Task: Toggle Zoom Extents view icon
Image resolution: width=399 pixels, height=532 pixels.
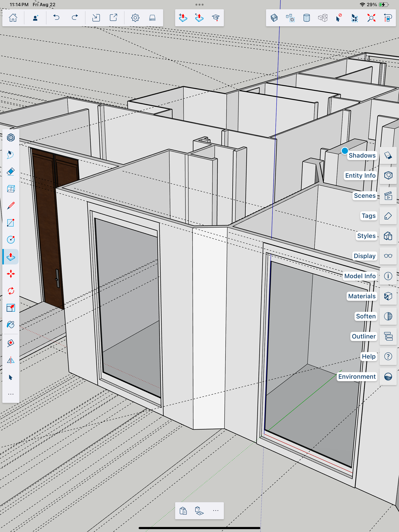Action: click(x=371, y=17)
